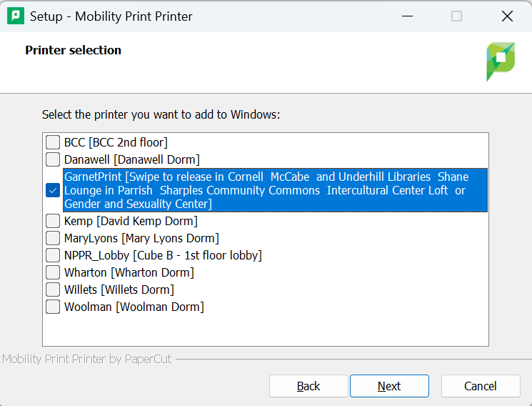Click the PaperCut icon in title bar
The height and width of the screenshot is (406, 532).
click(x=16, y=16)
